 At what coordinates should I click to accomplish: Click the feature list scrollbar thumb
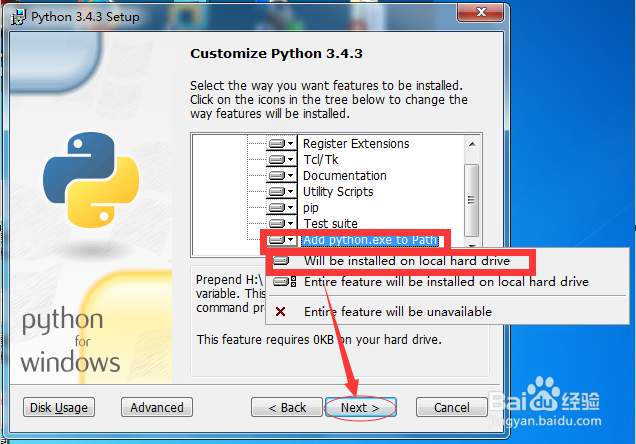pos(471,200)
